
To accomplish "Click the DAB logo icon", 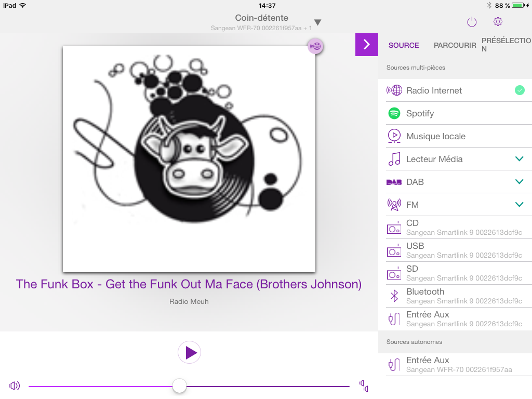I will tap(394, 182).
